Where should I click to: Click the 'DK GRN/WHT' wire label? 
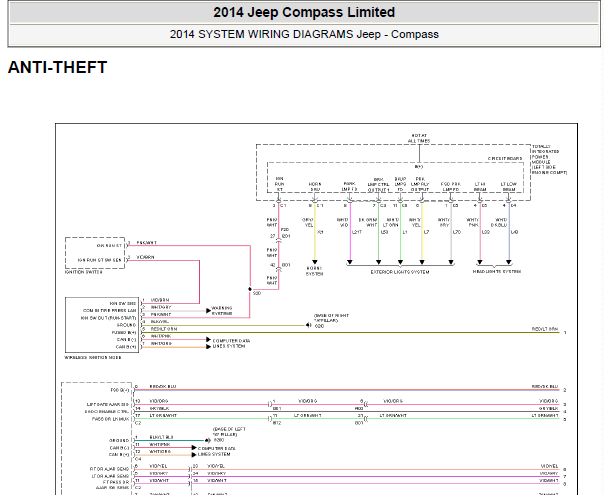pyautogui.click(x=368, y=222)
